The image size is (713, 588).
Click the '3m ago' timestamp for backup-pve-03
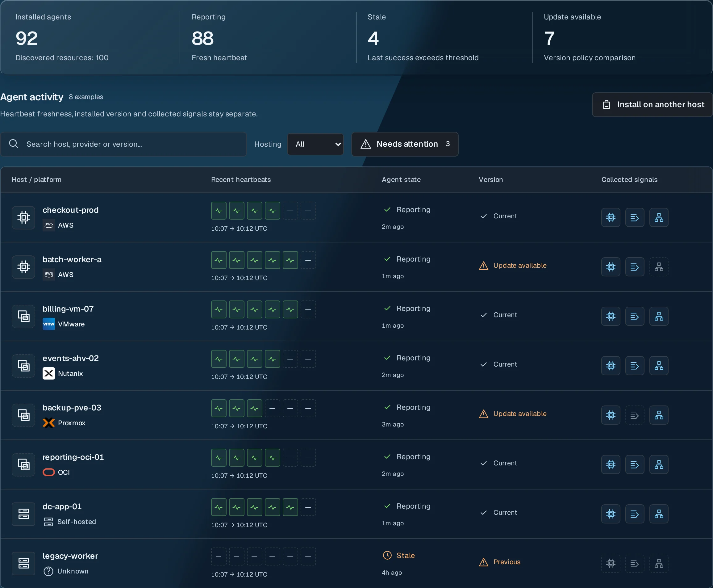pos(393,425)
